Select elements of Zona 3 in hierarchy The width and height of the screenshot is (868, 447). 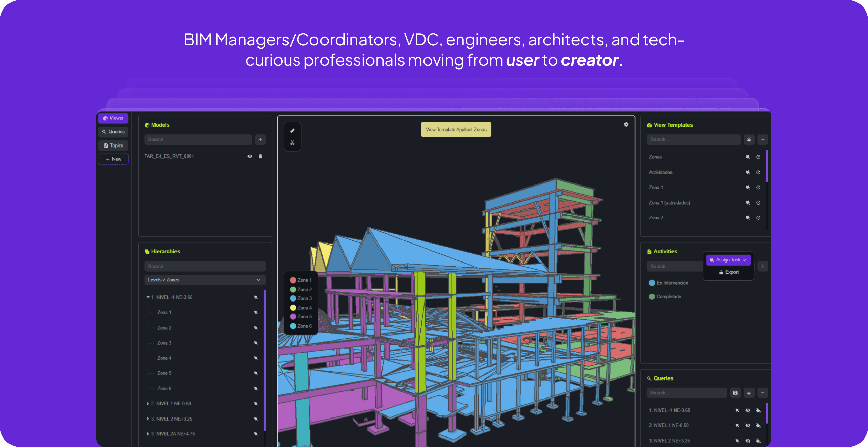coord(256,343)
